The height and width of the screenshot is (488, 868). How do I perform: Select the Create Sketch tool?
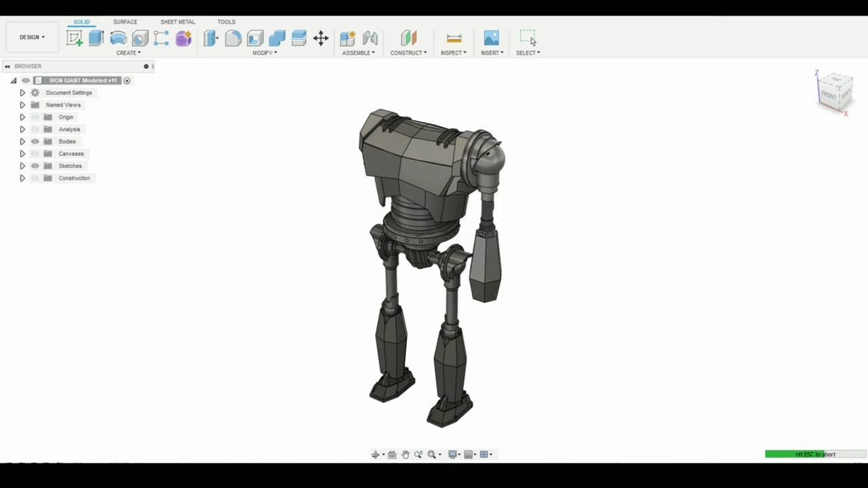click(x=75, y=38)
